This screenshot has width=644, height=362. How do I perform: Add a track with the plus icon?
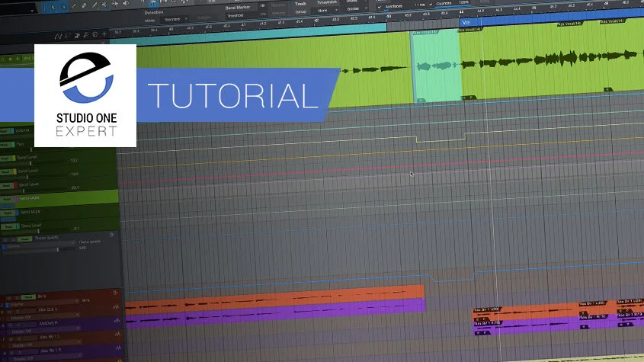(x=104, y=34)
